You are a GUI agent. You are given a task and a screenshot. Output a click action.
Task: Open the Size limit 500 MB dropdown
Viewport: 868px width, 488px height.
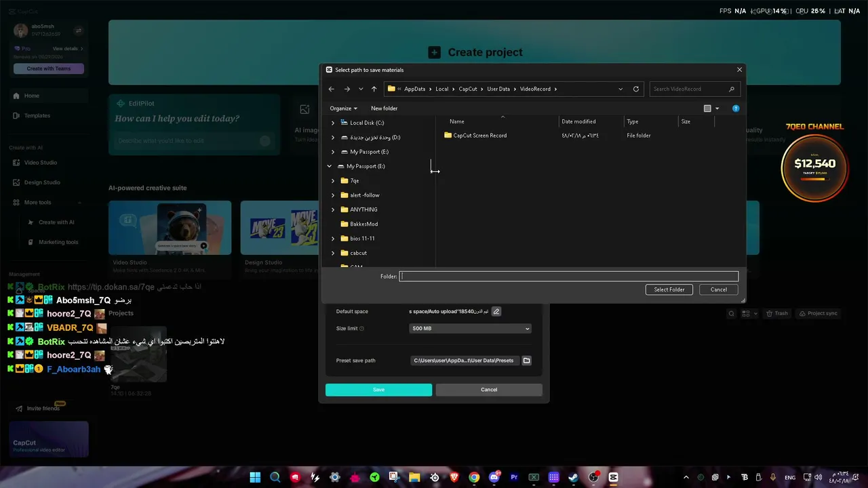pos(471,329)
